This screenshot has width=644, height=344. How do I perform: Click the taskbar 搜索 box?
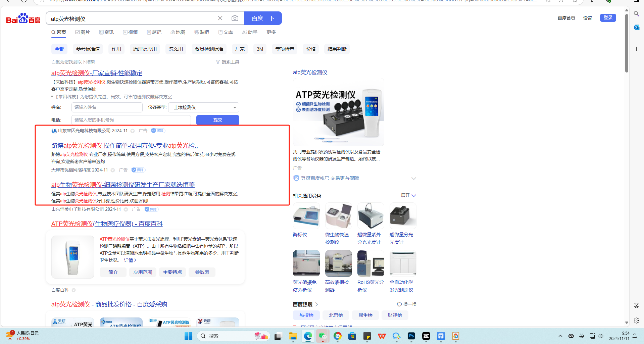(x=234, y=336)
